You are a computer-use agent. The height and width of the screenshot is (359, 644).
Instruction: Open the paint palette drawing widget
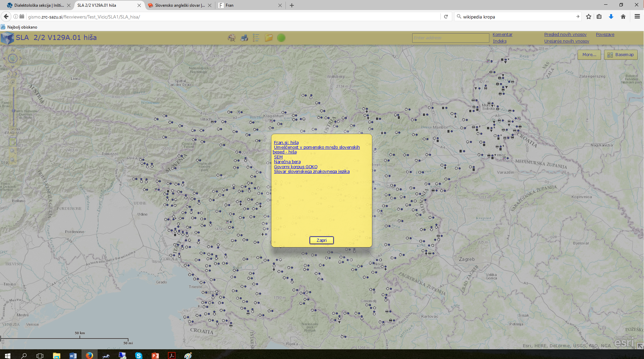(x=231, y=38)
